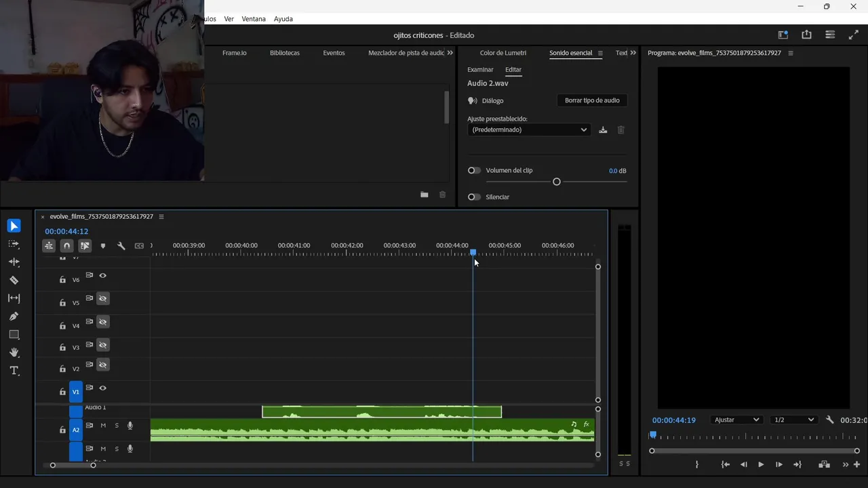The image size is (868, 488).
Task: Save sound preset with download icon
Action: coord(603,130)
